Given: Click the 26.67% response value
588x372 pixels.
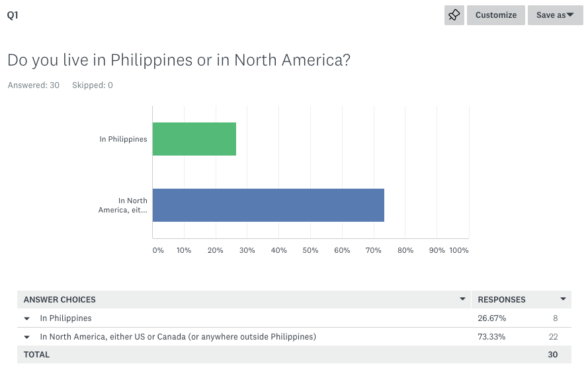Looking at the screenshot, I should 491,318.
